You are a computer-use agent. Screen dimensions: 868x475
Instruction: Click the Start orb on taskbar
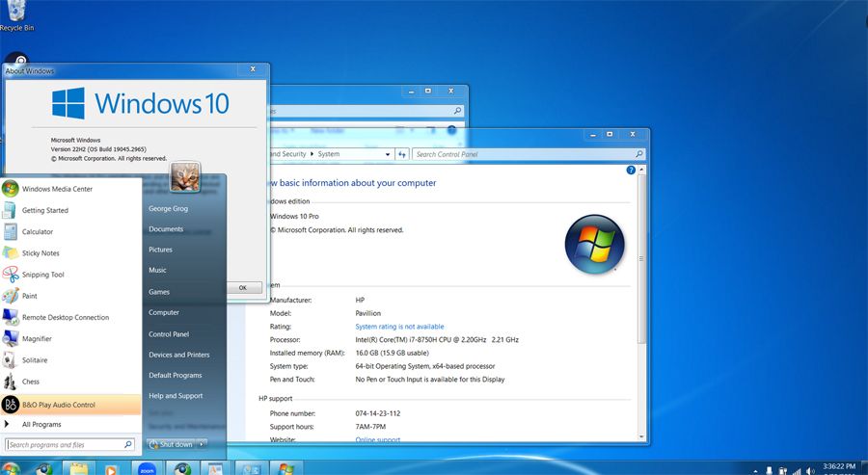coord(10,469)
